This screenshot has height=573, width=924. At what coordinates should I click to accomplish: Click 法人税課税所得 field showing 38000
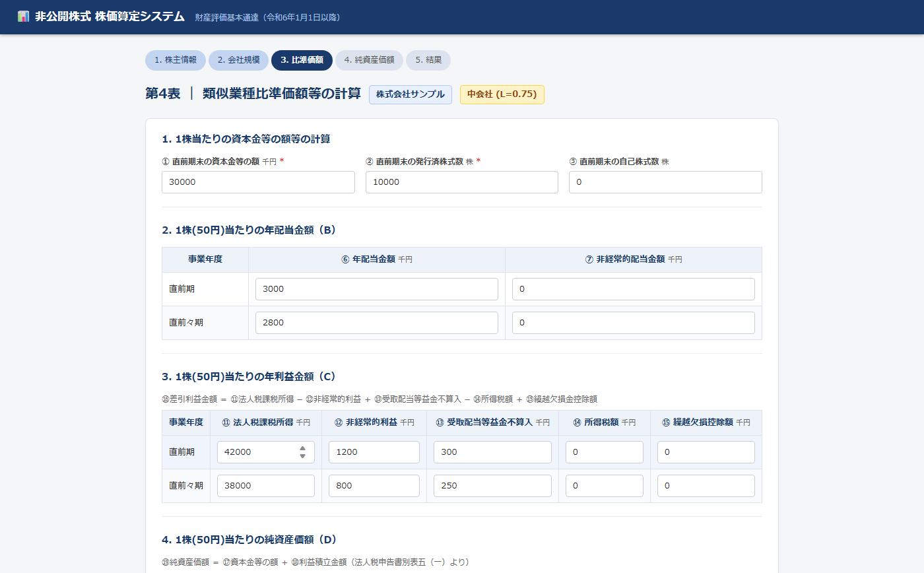(266, 486)
